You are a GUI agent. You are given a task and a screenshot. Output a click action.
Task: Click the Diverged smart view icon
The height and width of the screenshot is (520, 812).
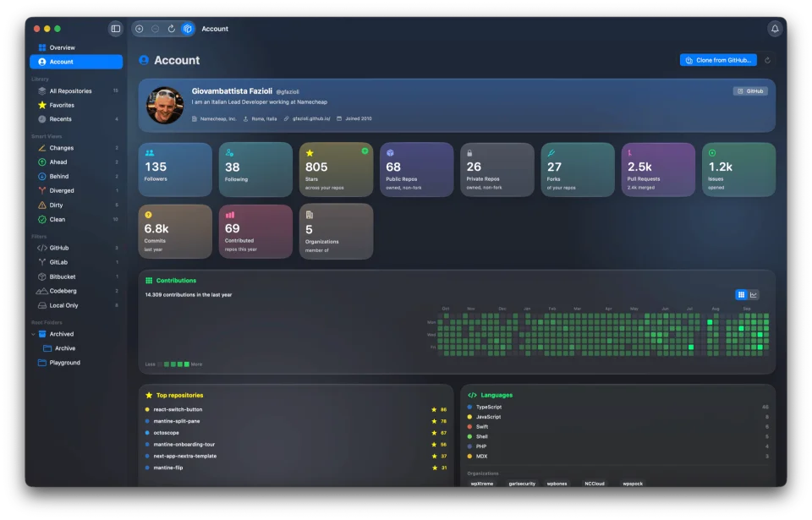(x=42, y=190)
